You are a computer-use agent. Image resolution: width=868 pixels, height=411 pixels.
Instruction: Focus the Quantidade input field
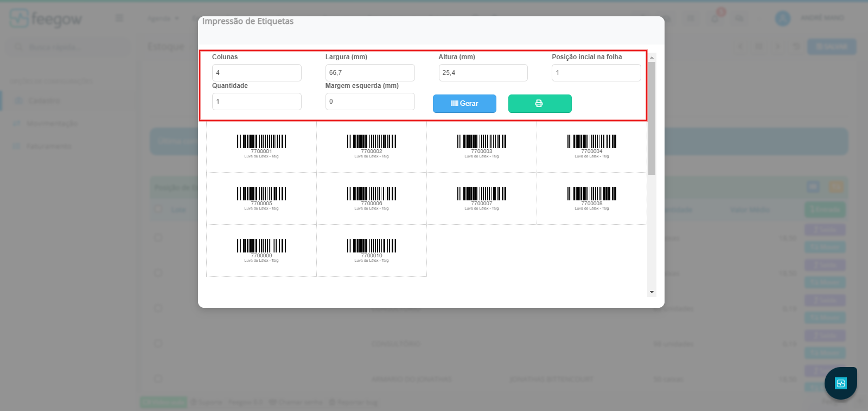pyautogui.click(x=257, y=102)
